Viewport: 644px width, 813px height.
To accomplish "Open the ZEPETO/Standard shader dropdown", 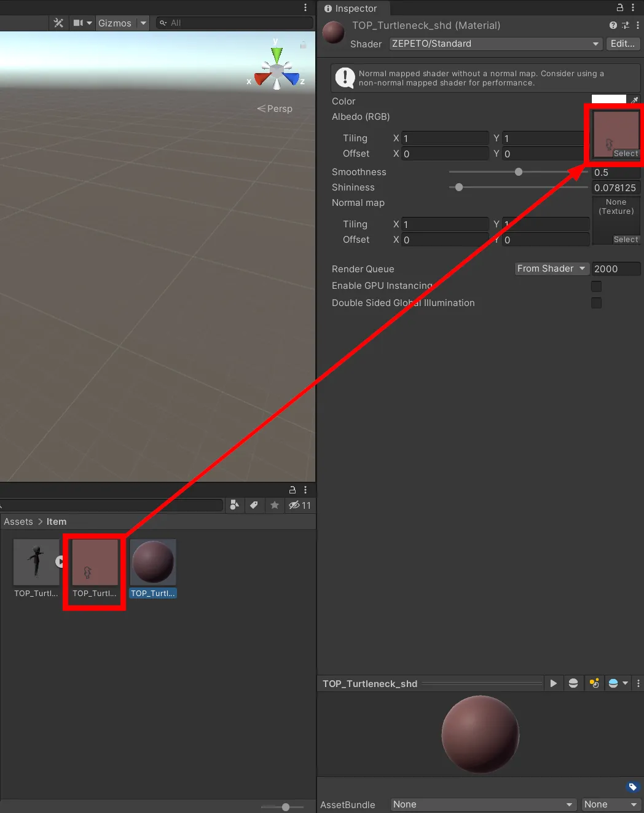I will 495,44.
